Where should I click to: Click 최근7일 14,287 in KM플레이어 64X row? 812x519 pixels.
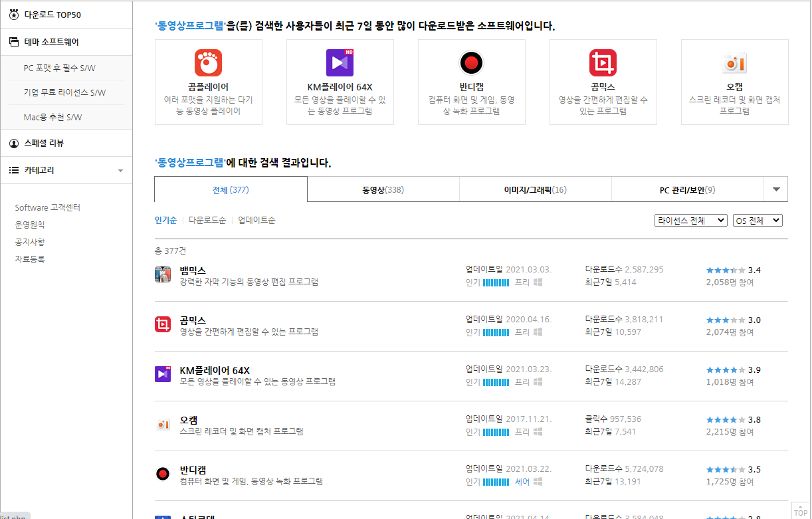point(613,382)
